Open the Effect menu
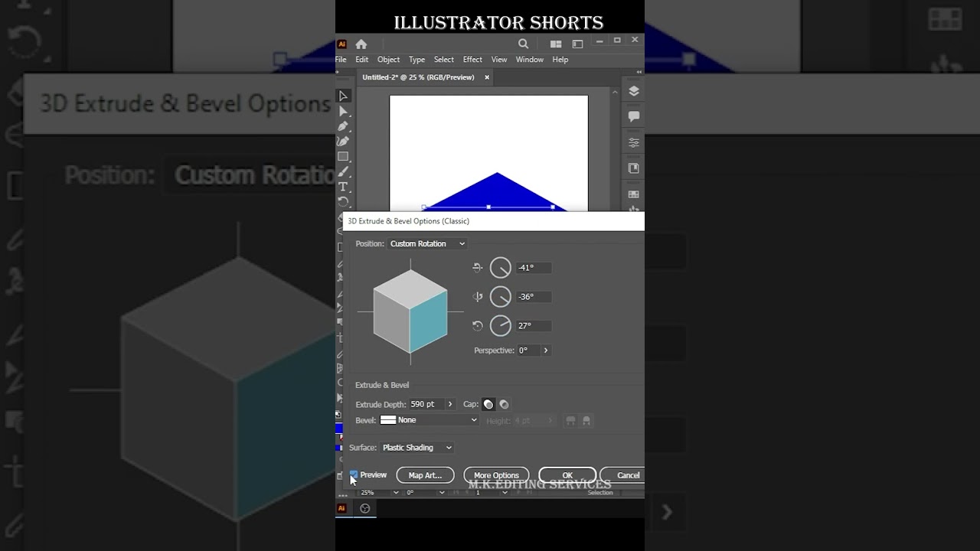980x551 pixels. click(x=472, y=60)
